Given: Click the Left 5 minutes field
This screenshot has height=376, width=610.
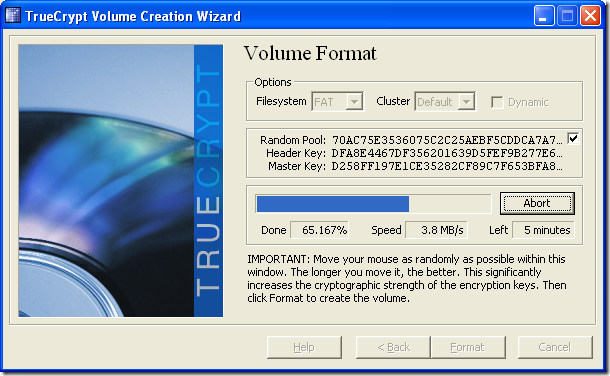Looking at the screenshot, I should point(543,230).
